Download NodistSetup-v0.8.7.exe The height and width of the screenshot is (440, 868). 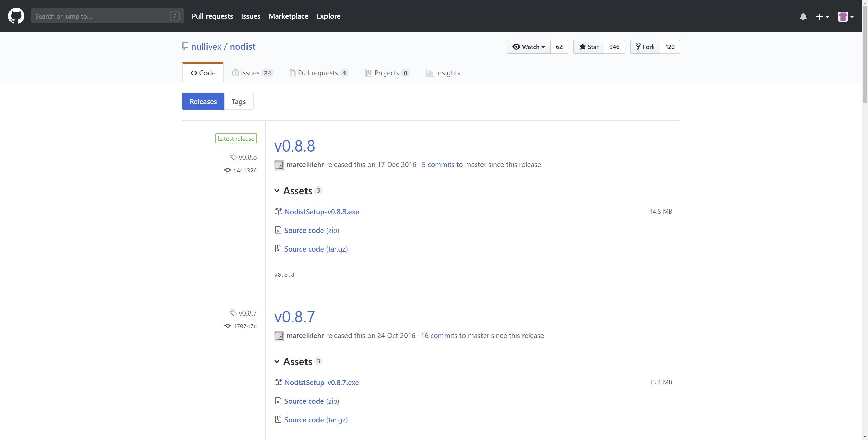pyautogui.click(x=321, y=382)
